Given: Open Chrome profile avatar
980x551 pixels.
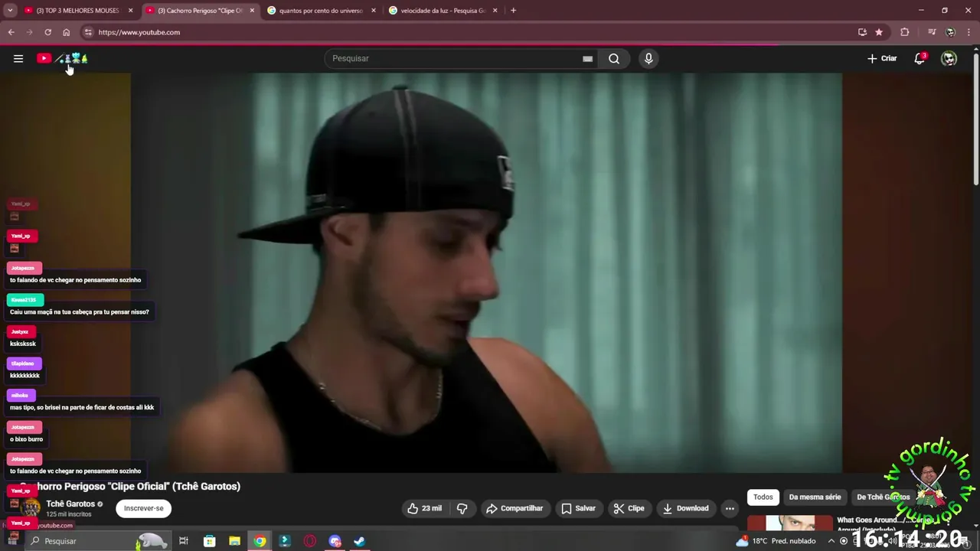Looking at the screenshot, I should (x=950, y=32).
